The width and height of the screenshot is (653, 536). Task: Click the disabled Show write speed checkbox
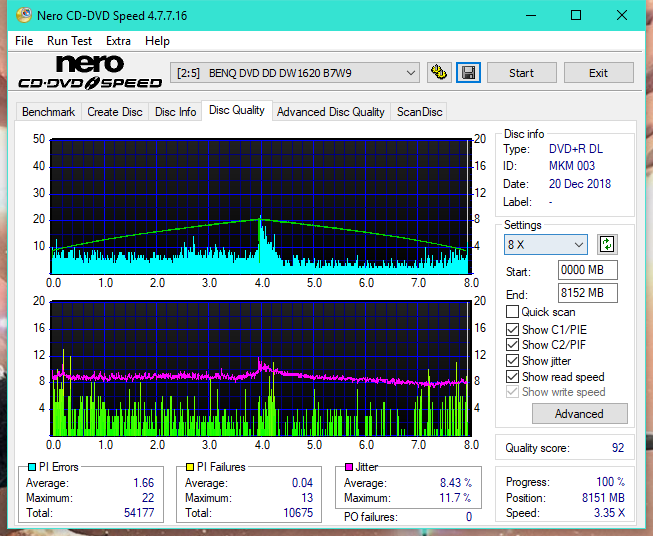pyautogui.click(x=512, y=392)
